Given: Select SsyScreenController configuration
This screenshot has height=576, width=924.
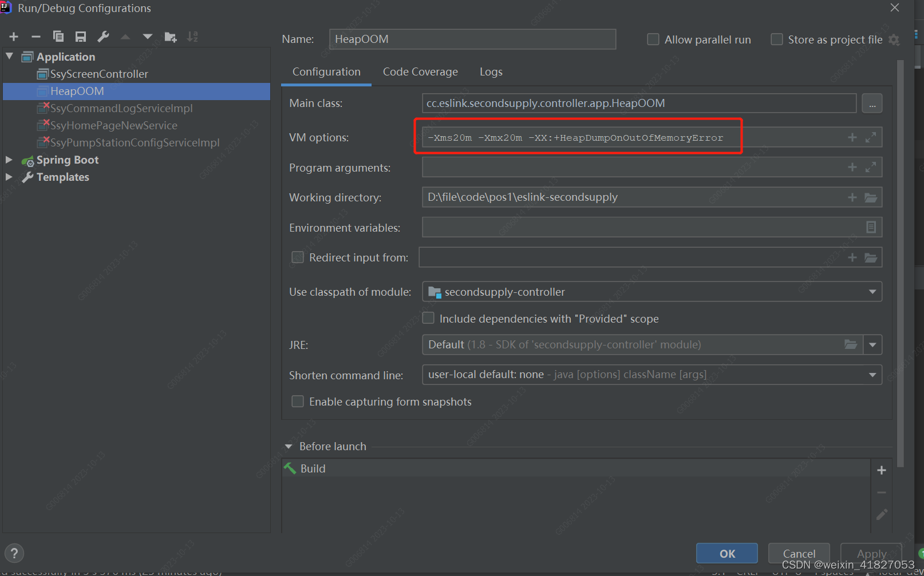Looking at the screenshot, I should 98,74.
